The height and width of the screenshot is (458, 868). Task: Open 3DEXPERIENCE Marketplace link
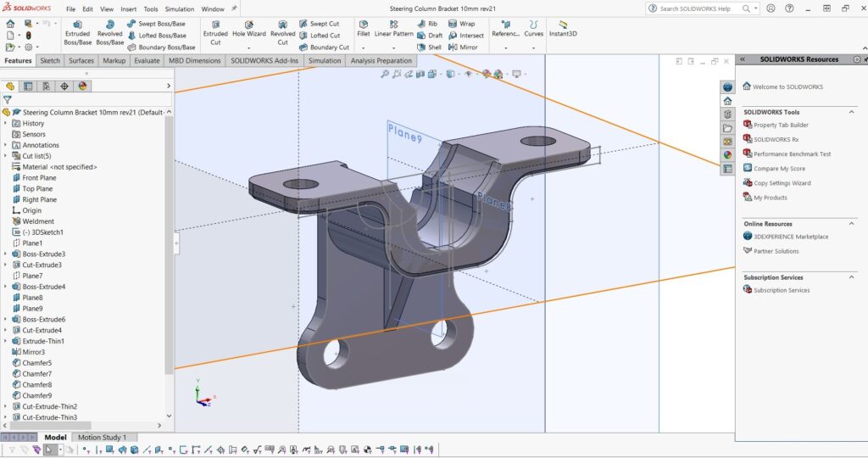786,237
